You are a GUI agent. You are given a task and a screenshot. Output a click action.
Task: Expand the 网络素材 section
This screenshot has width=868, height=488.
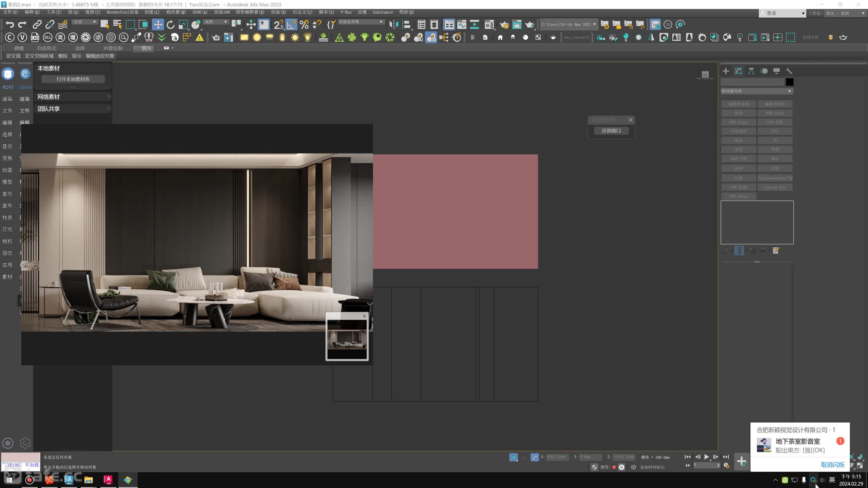tap(73, 97)
